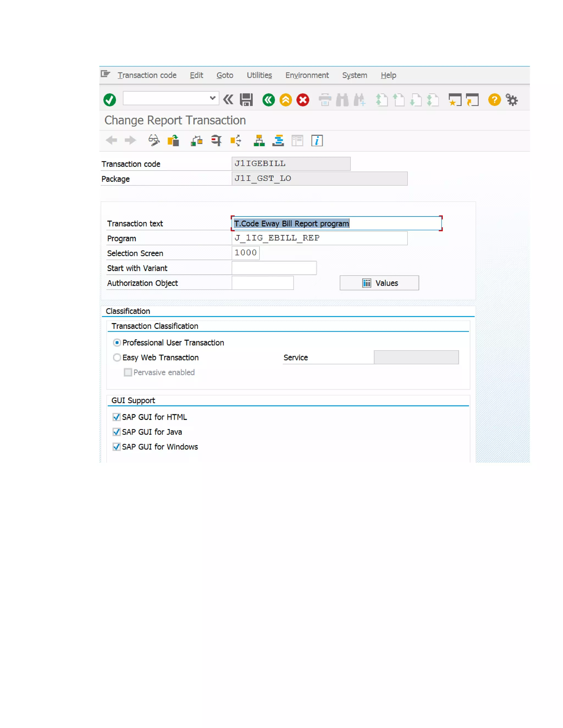Open the Edit menu
This screenshot has height=728, width=563.
pyautogui.click(x=197, y=75)
